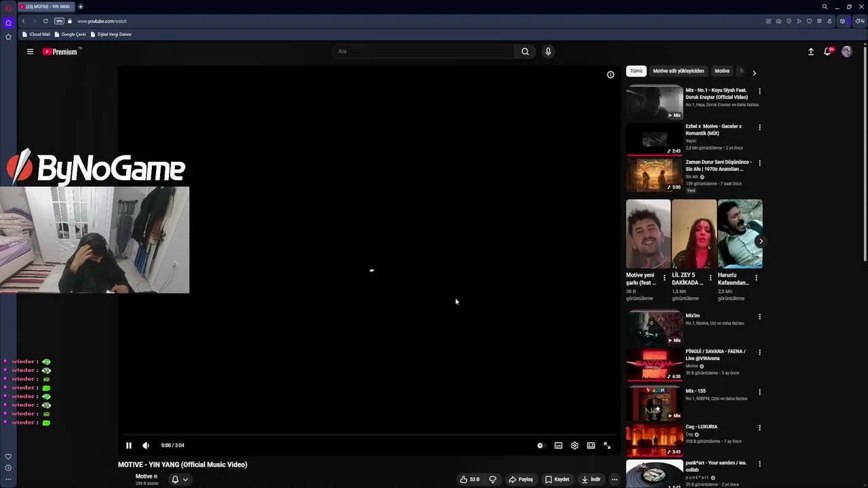Open options for 'Motive yeni şarkı' Short

click(664, 278)
